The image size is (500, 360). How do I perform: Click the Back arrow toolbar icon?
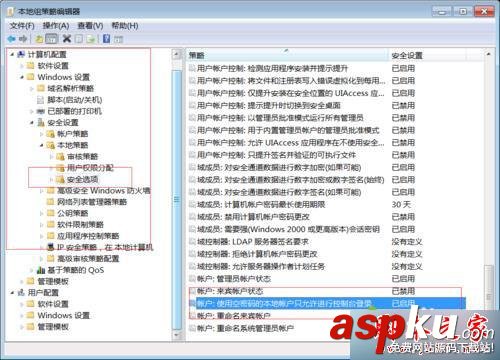click(12, 39)
